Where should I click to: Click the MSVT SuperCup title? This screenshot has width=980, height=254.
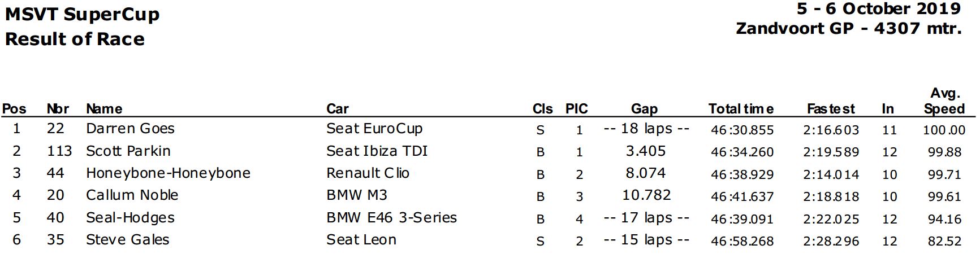click(82, 15)
